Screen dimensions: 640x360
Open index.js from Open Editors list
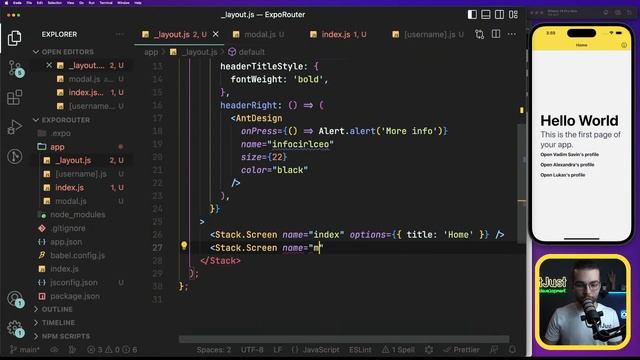pos(86,93)
